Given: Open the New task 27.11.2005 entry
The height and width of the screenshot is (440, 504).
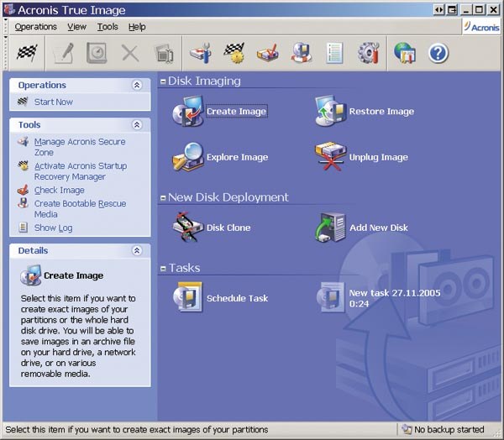Looking at the screenshot, I should tap(330, 298).
